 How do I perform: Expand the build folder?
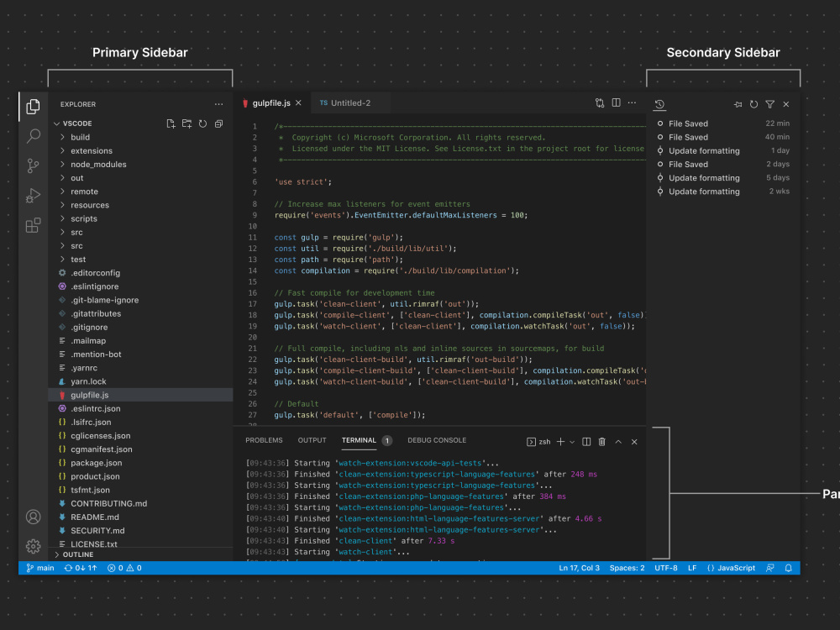click(63, 137)
